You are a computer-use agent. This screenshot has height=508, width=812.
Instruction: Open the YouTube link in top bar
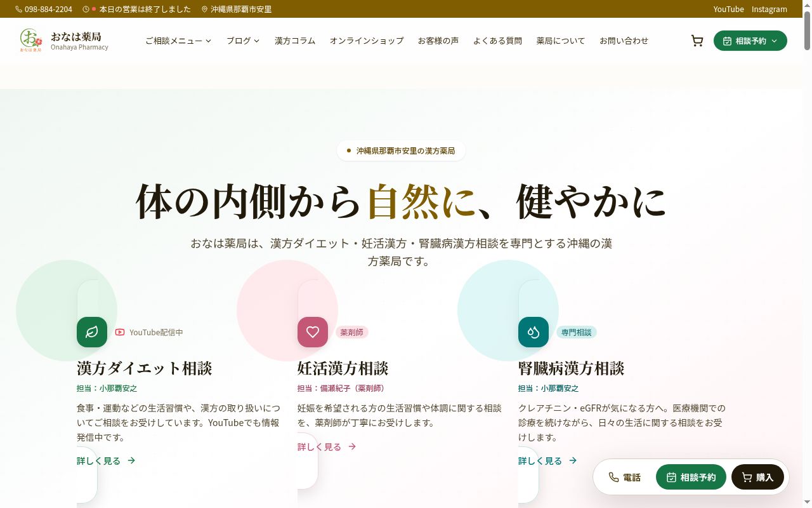[x=729, y=10]
